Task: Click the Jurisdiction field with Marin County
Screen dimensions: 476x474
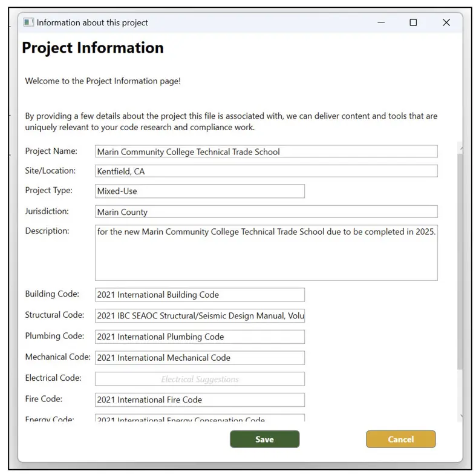Action: 266,211
